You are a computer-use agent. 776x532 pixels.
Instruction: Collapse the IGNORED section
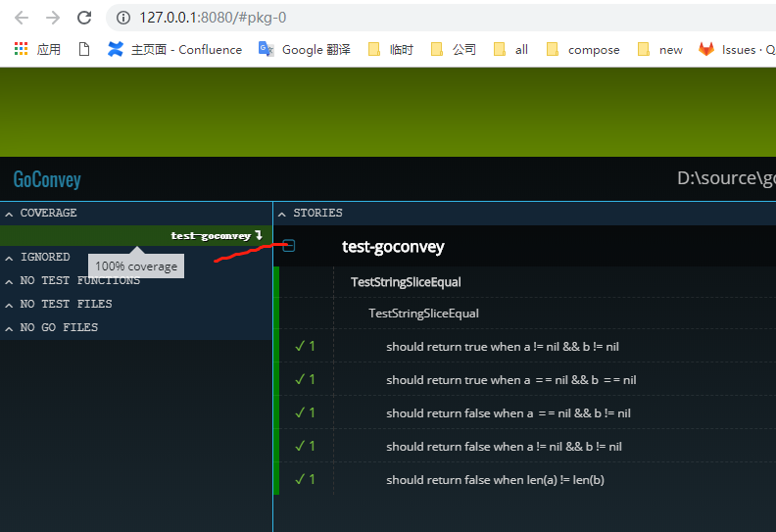[x=9, y=259]
